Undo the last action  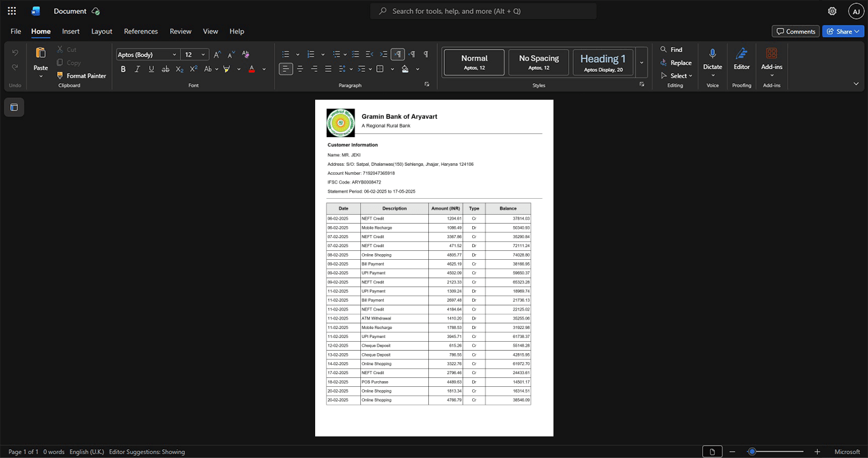15,52
